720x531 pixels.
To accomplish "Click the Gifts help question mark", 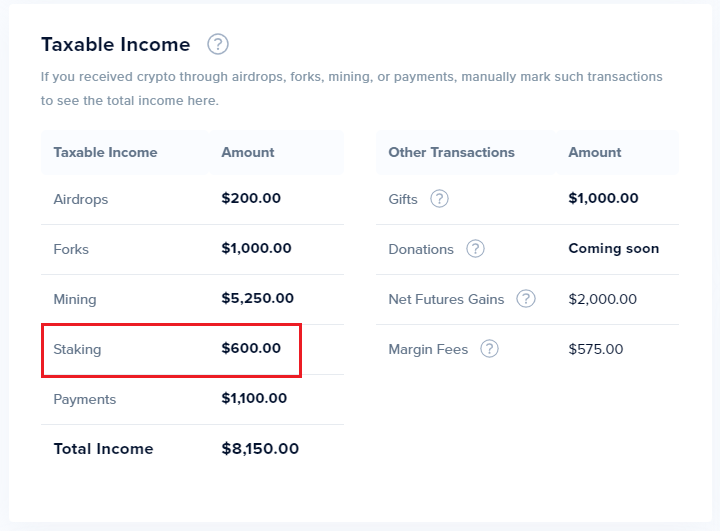I will [x=439, y=199].
